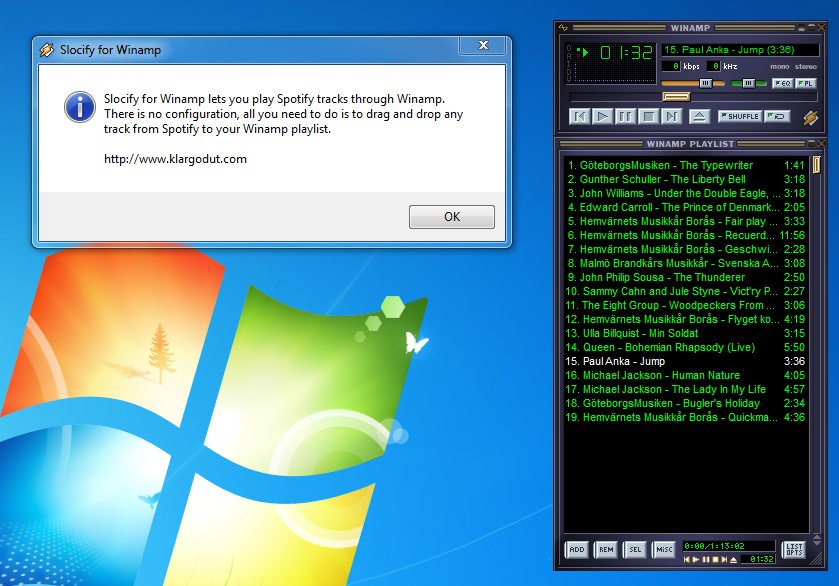Click the balance slider handle in Winamp
This screenshot has width=839, height=586.
point(749,83)
